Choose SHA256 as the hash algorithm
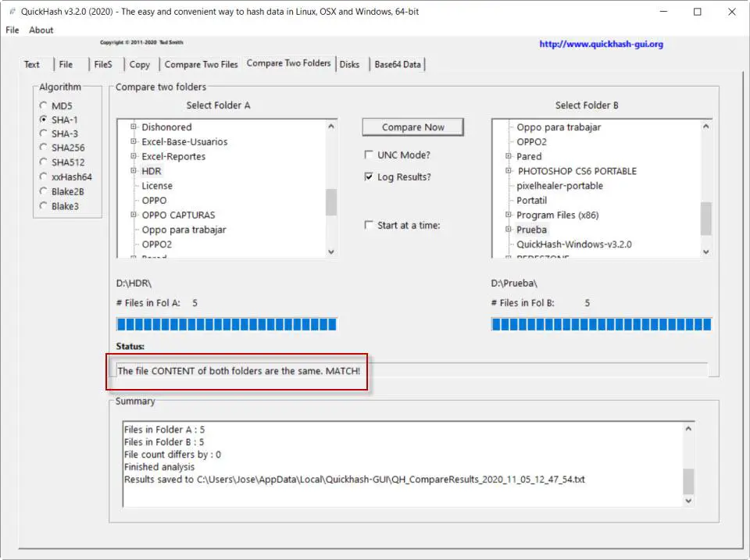750x560 pixels. click(44, 148)
